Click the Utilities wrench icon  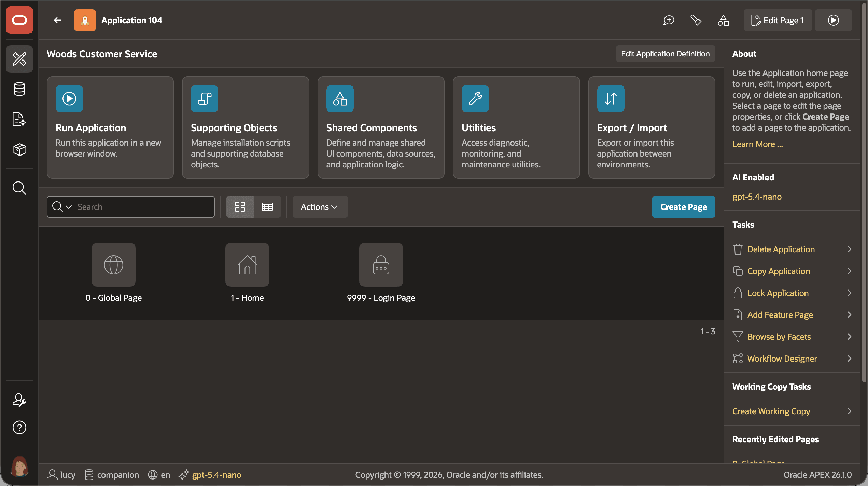point(475,99)
